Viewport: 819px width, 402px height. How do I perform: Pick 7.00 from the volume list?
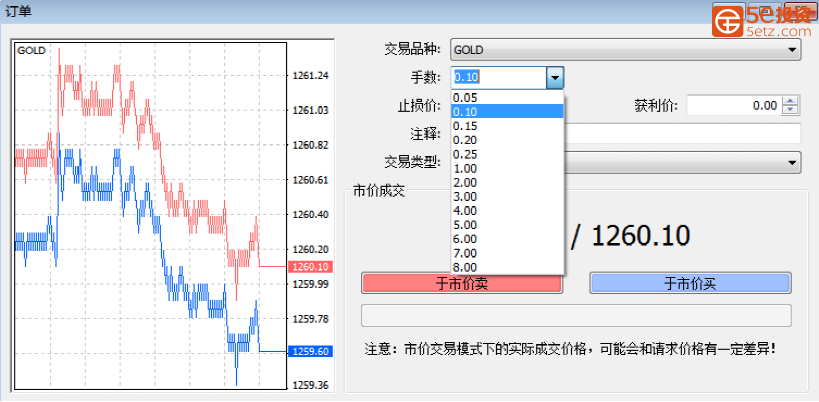(507, 253)
